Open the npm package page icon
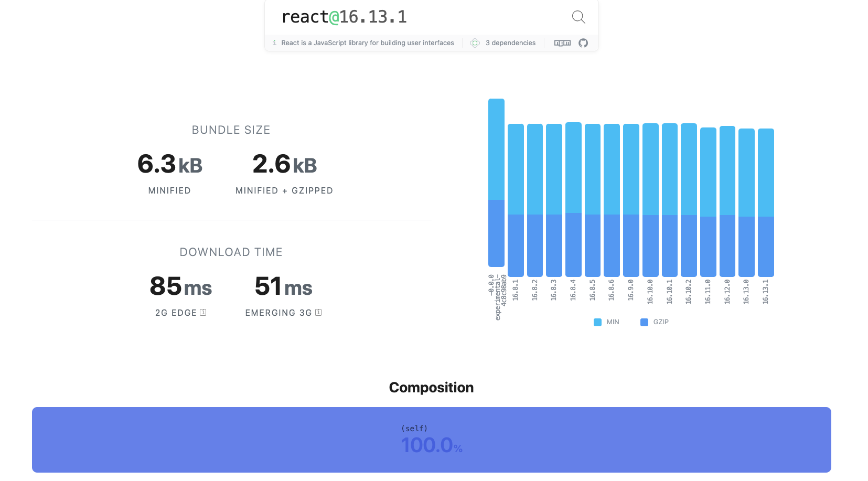868x481 pixels. 562,43
